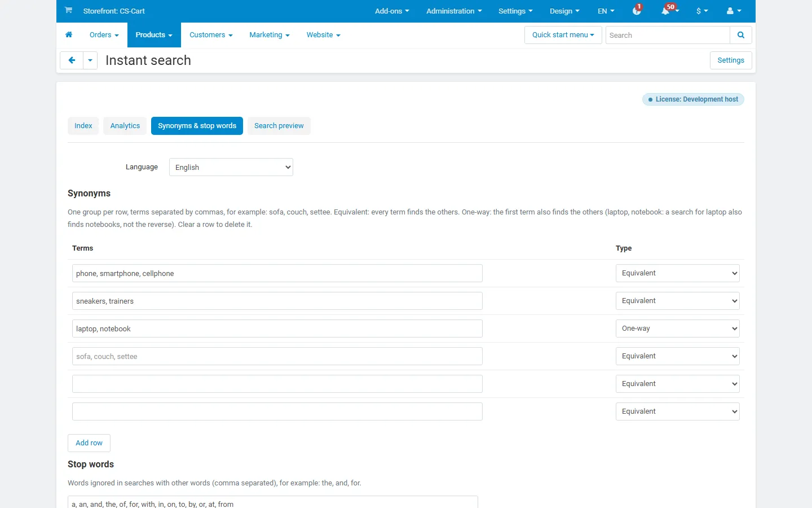Click the sneakers, trainers terms field
This screenshot has width=812, height=508.
277,301
